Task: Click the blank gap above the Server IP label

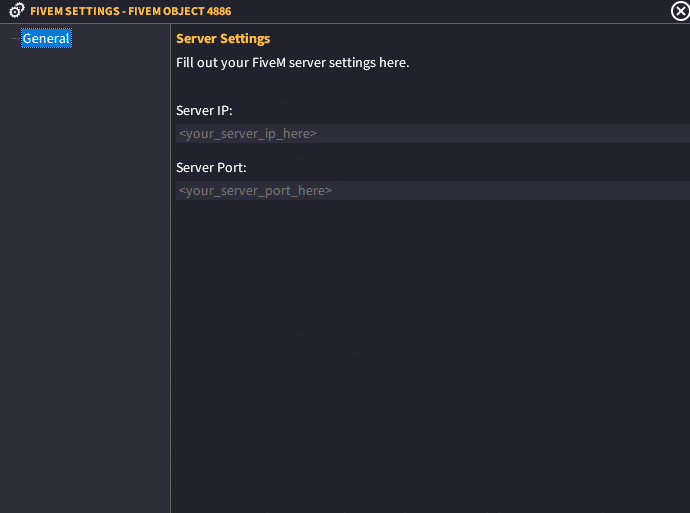Action: point(430,87)
